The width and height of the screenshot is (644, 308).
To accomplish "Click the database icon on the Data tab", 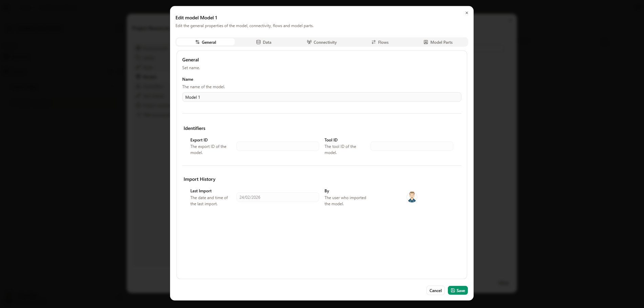I will (258, 42).
